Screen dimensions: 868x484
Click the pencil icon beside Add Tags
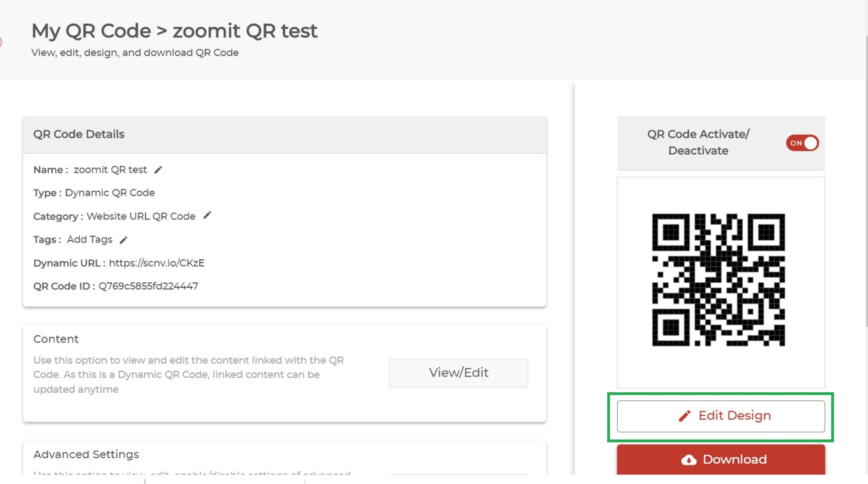click(x=123, y=240)
